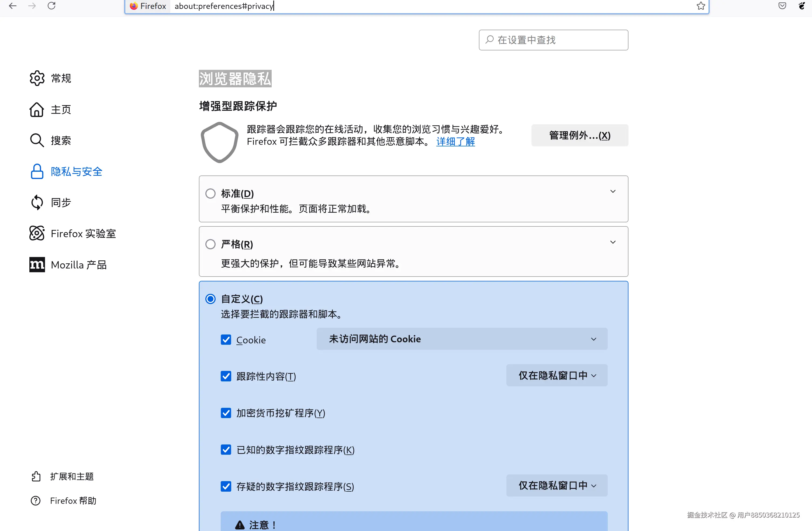Viewport: 812px width, 531px height.
Task: Switch to the 隐私与安全 section
Action: tap(76, 172)
